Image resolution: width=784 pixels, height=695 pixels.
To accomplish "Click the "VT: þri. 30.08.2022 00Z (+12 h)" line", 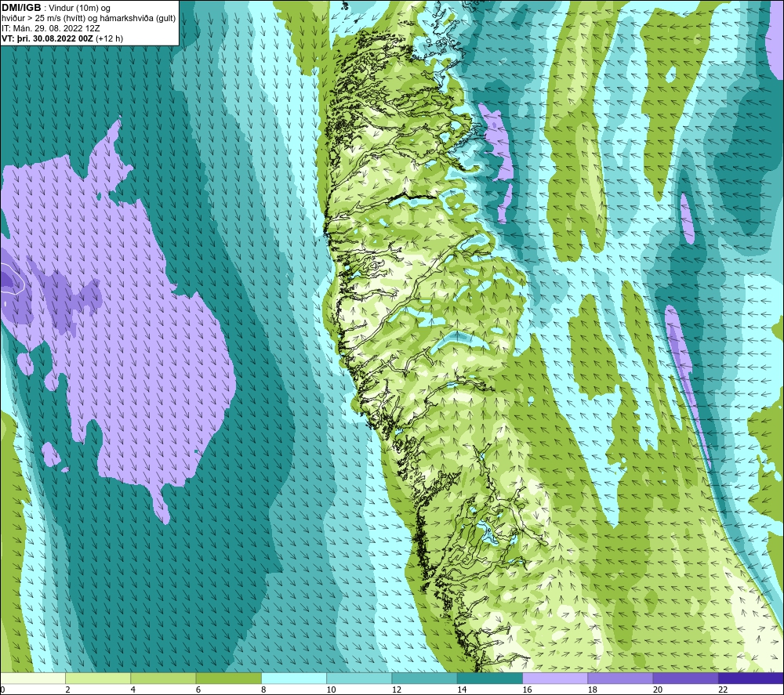I will click(x=62, y=38).
